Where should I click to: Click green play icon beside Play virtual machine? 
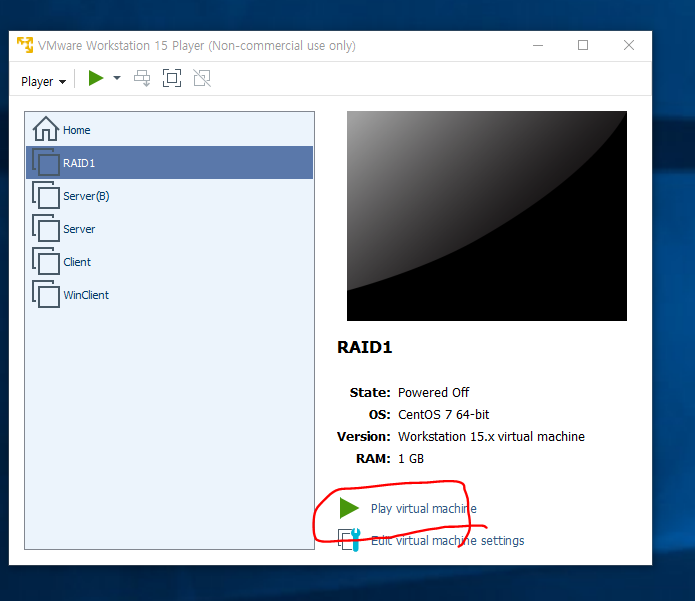[x=349, y=508]
